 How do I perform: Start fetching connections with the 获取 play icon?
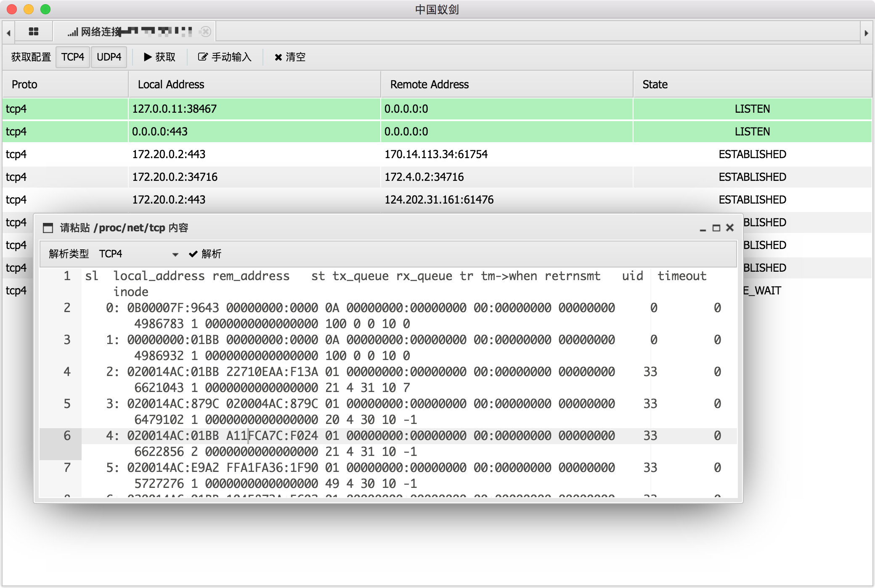pyautogui.click(x=148, y=57)
